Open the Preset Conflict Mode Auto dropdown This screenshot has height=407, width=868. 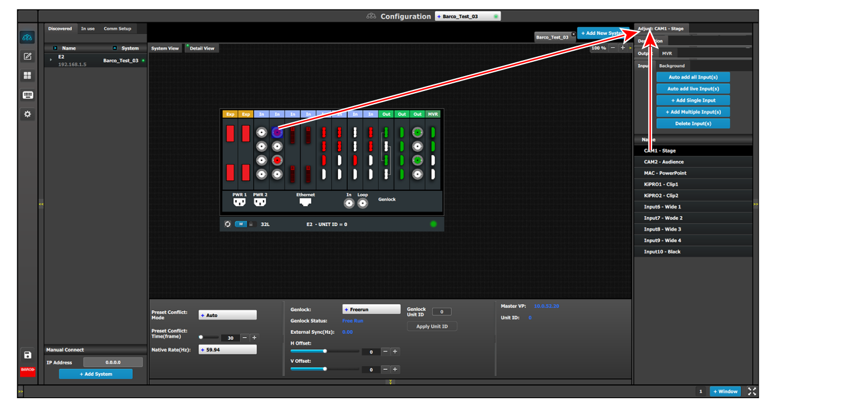(x=228, y=315)
